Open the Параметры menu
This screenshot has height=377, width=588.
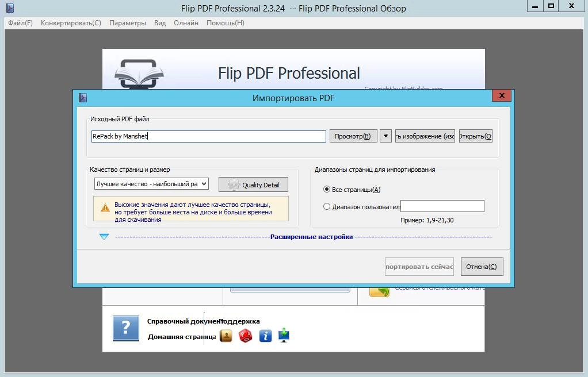coord(128,23)
